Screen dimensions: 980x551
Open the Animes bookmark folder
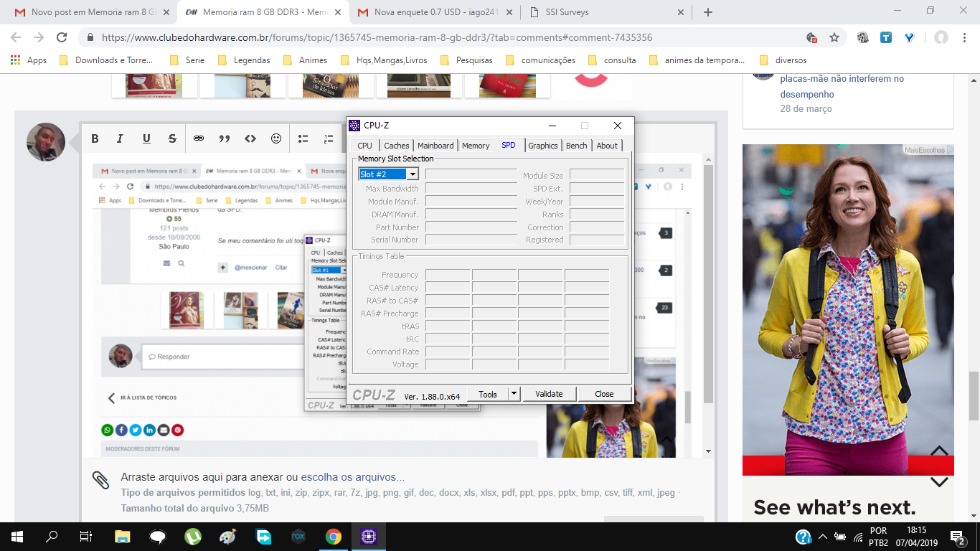click(x=306, y=60)
